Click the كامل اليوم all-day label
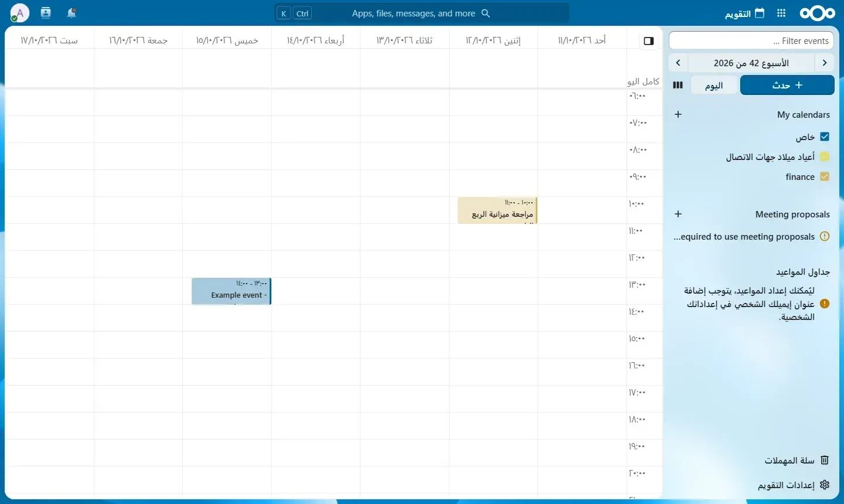Screen dimensions: 844x504 (x=644, y=81)
